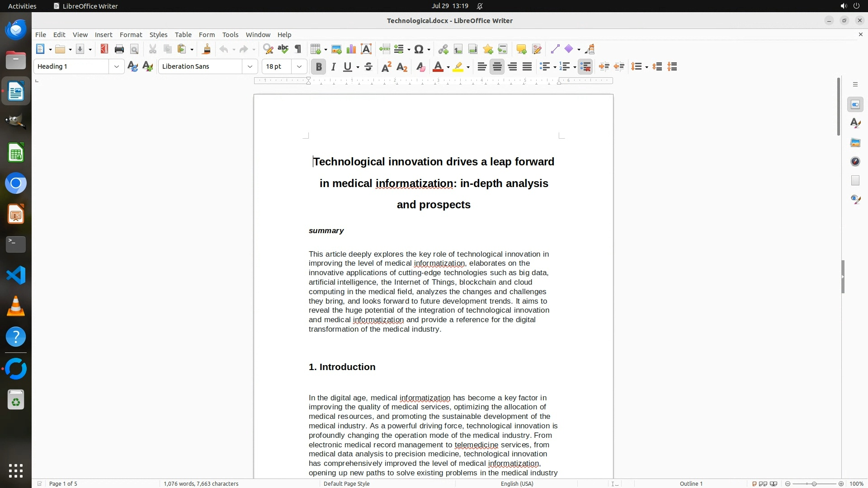Open the Navigator in sidebar
The width and height of the screenshot is (868, 488).
click(855, 162)
